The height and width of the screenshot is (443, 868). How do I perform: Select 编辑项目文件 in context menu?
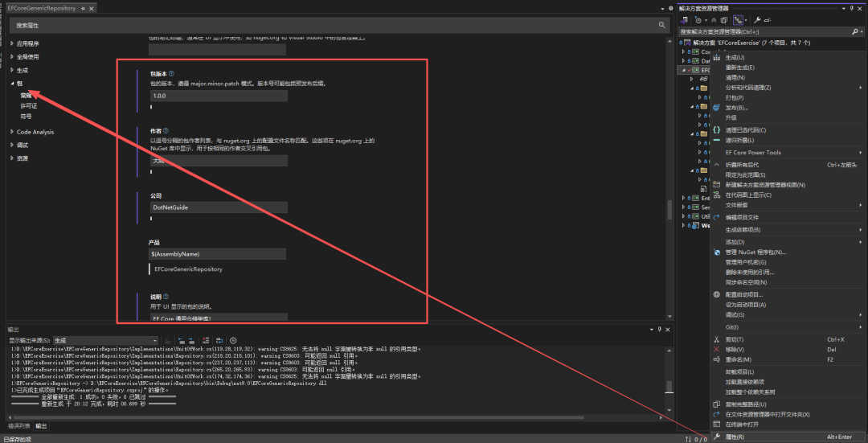tap(742, 217)
